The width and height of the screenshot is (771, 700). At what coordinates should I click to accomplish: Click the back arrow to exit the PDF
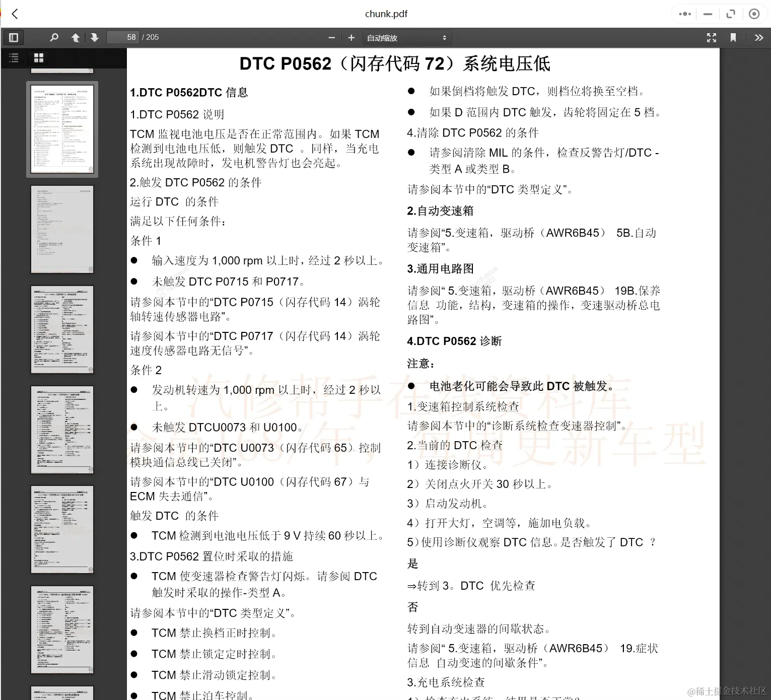pyautogui.click(x=15, y=14)
